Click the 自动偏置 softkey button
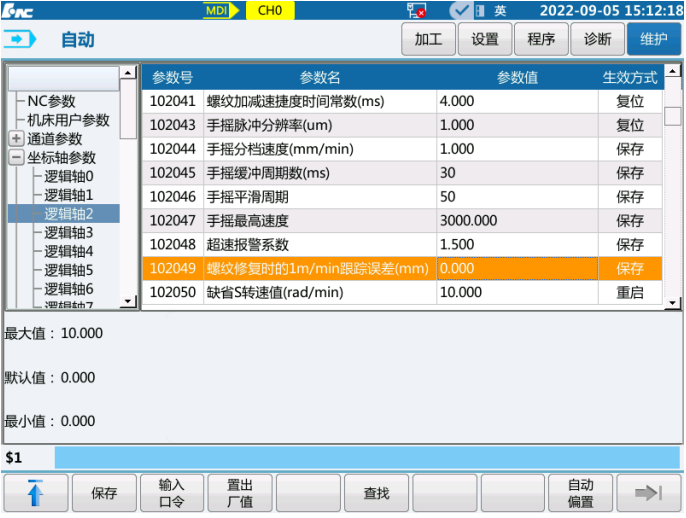Screen dimensions: 686x518 coord(580,493)
